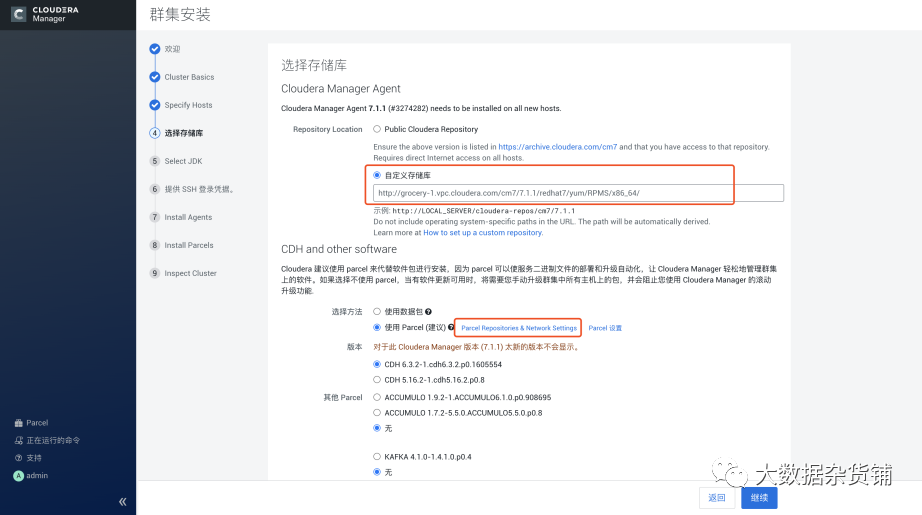
Task: Open the How to set up a custom repository link
Action: 482,233
